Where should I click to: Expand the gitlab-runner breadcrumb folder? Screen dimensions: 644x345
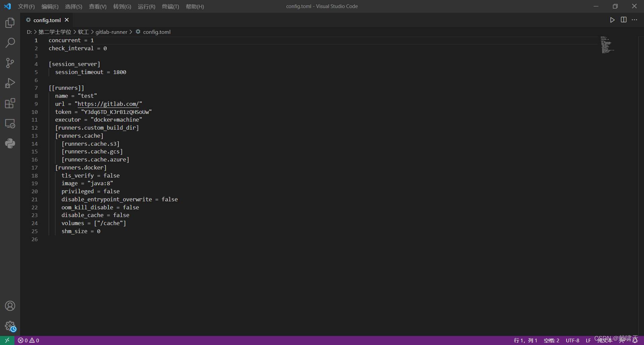(111, 32)
